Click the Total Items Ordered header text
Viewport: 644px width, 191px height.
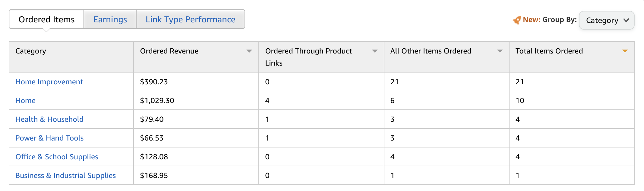pos(549,51)
